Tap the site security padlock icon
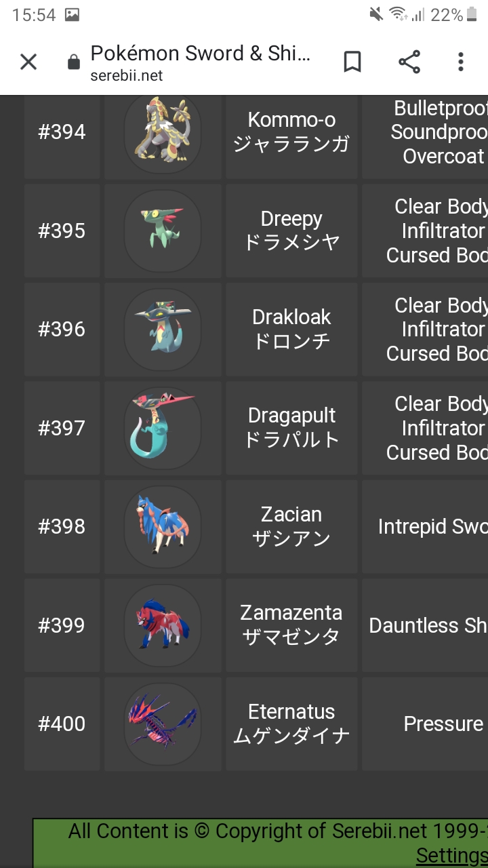The image size is (488, 868). click(74, 63)
